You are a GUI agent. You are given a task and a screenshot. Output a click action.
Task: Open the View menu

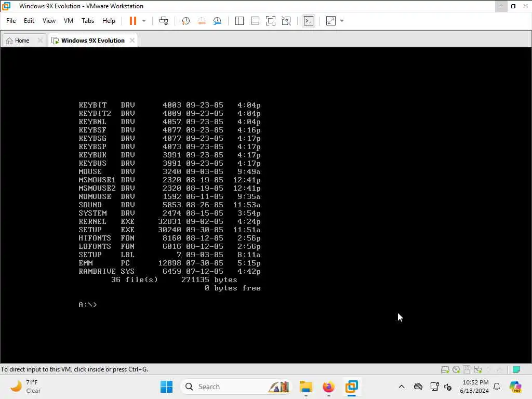[x=49, y=21]
